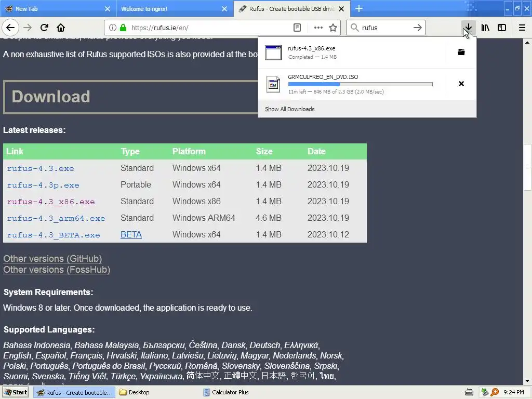Viewport: 532px width, 399px height.
Task: Show sidebars toolbar button
Action: pos(502,28)
